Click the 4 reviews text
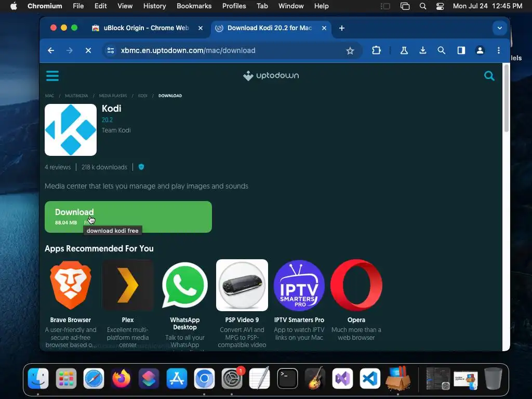The height and width of the screenshot is (399, 532). click(58, 167)
